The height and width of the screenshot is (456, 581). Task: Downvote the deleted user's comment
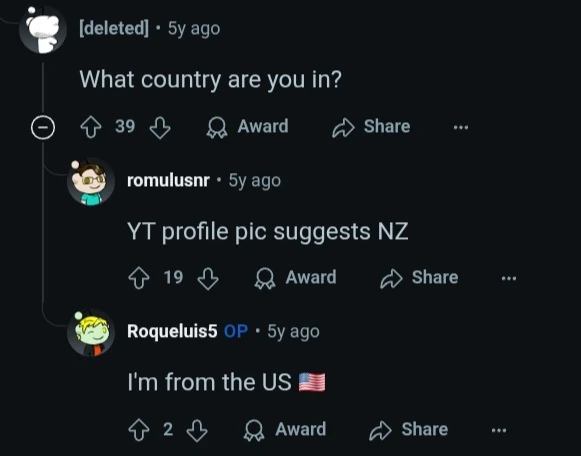pyautogui.click(x=160, y=127)
